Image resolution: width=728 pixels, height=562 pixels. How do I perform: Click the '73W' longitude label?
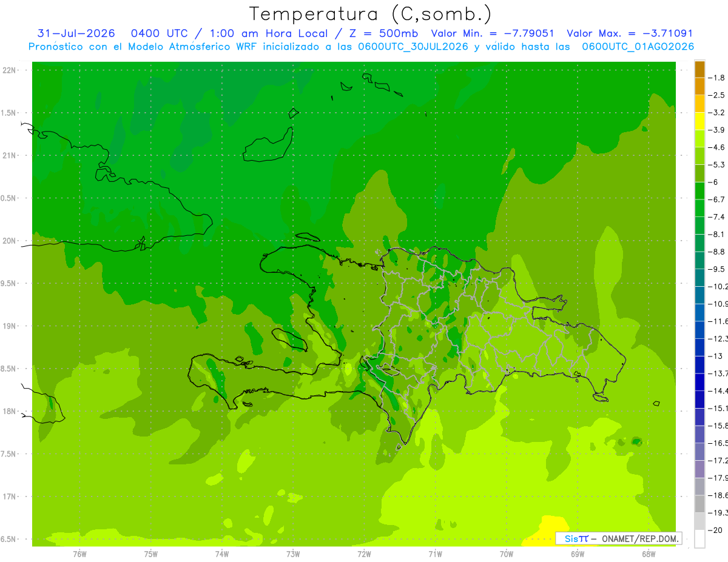[293, 554]
